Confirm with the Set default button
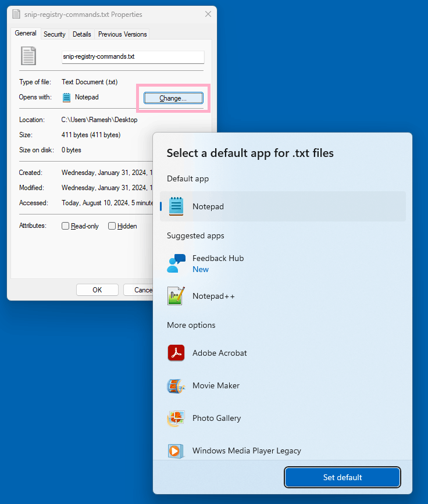 (343, 477)
